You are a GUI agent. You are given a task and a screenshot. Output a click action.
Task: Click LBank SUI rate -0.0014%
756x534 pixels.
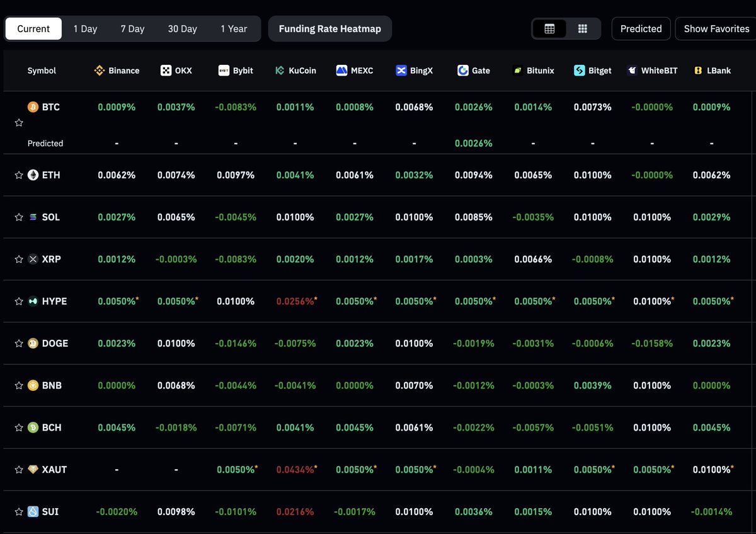point(711,512)
